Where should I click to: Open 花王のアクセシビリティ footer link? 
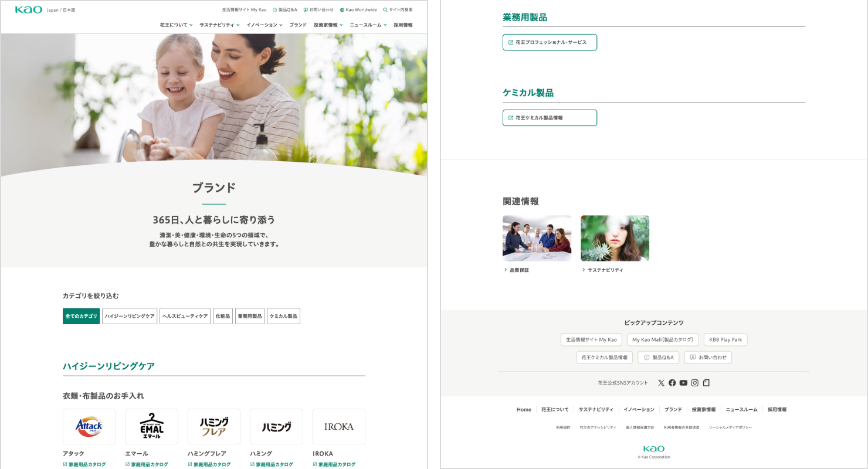pos(598,428)
